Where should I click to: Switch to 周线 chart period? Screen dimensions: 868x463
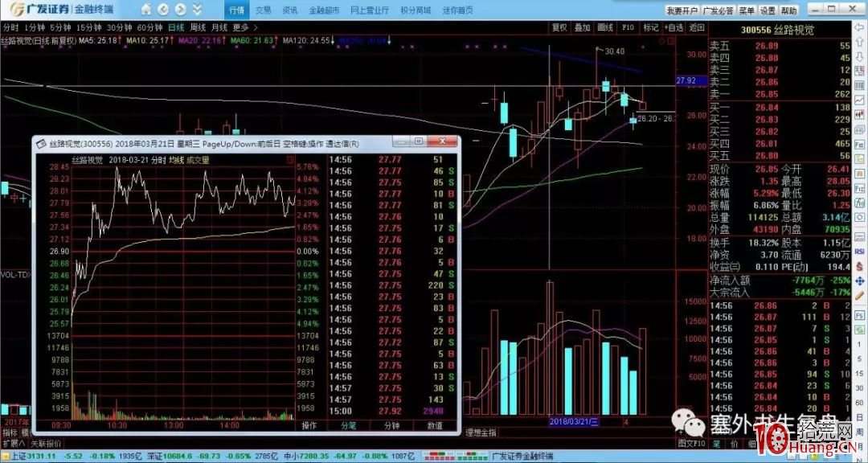coord(198,27)
